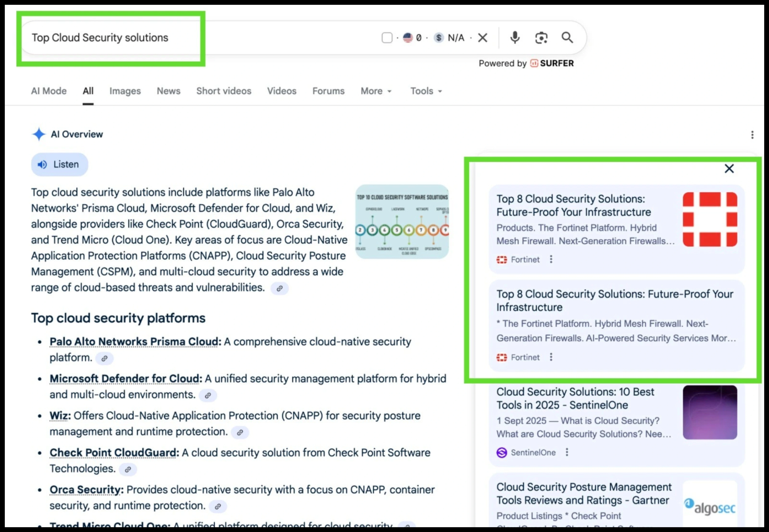The width and height of the screenshot is (769, 532).
Task: Expand the More search filters dropdown
Action: pos(376,91)
